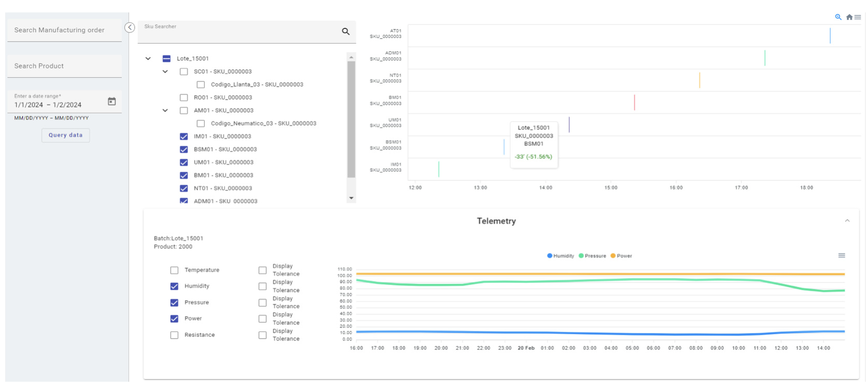Toggle Humidity series in chart legend
868x389 pixels.
click(561, 256)
